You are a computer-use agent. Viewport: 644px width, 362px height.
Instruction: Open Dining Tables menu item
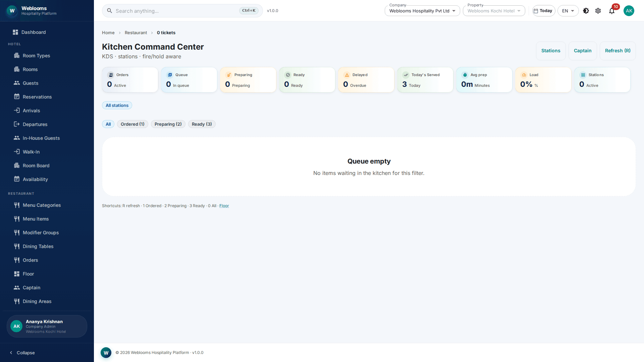pyautogui.click(x=47, y=246)
